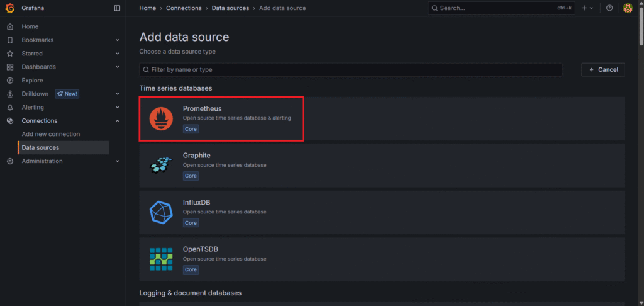Click the ctrl+k shortcut hint
644x306 pixels.
click(x=564, y=8)
